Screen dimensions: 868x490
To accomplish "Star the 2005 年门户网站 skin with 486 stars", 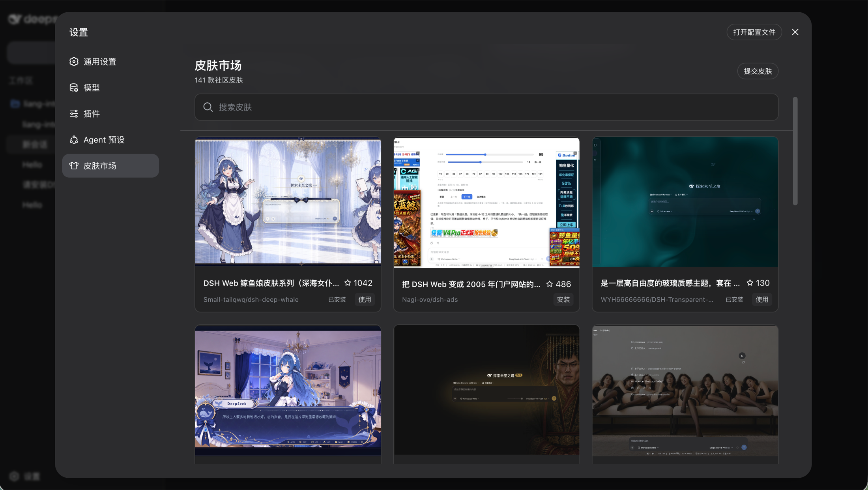I will coord(549,284).
